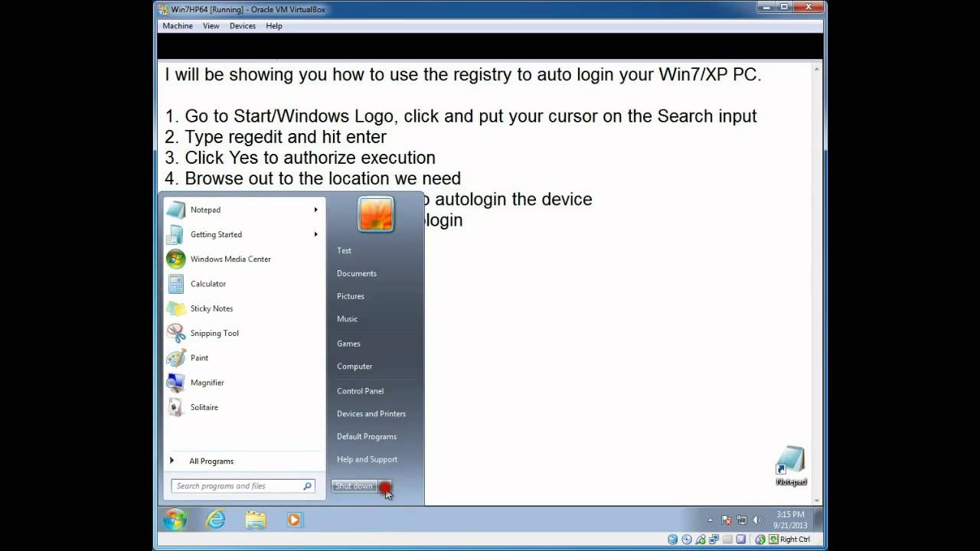This screenshot has width=980, height=551.
Task: Open Music from Start menu
Action: [348, 319]
